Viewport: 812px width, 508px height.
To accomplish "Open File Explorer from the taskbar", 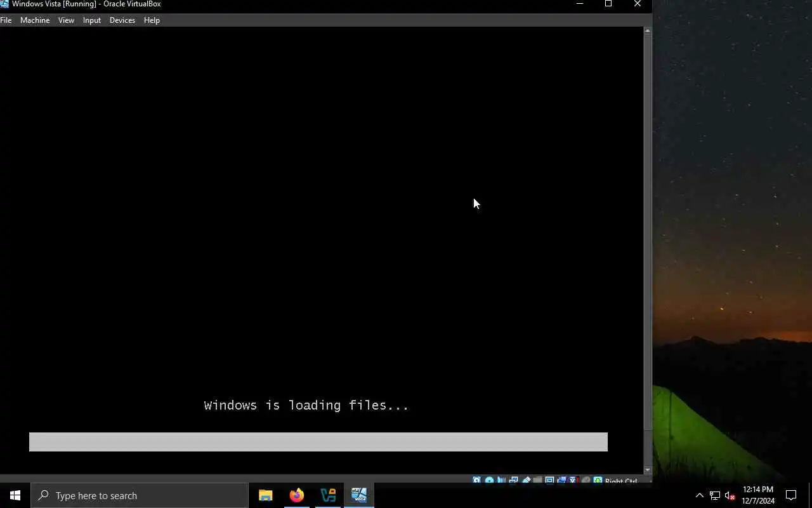I will point(265,495).
